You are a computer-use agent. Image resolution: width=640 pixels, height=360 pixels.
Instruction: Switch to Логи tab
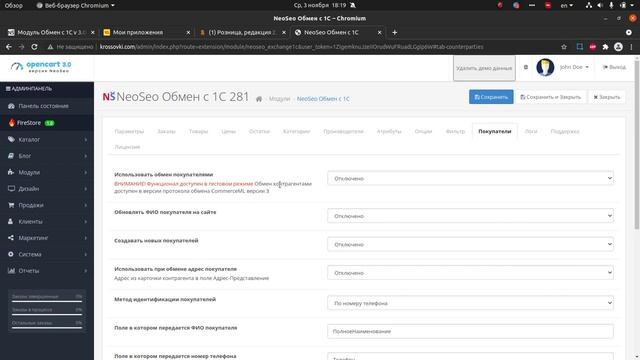531,131
